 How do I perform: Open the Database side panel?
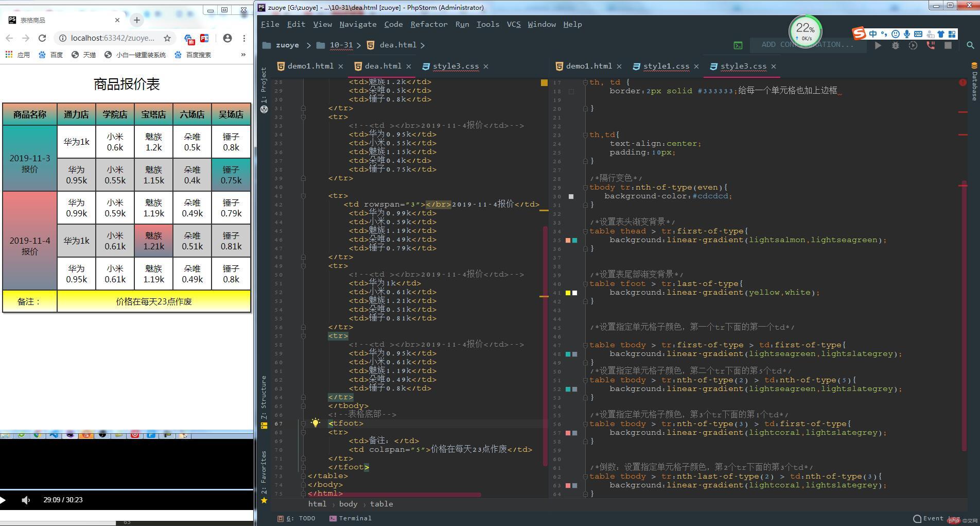tap(974, 82)
